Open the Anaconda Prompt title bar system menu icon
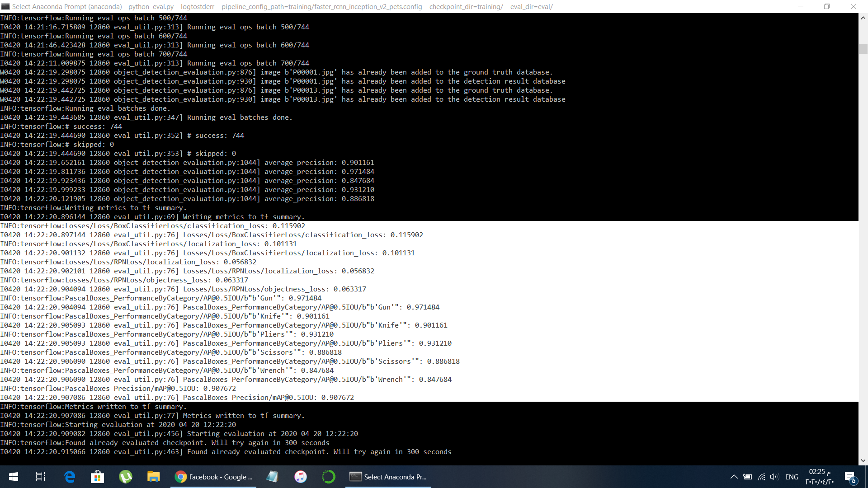 [x=5, y=6]
